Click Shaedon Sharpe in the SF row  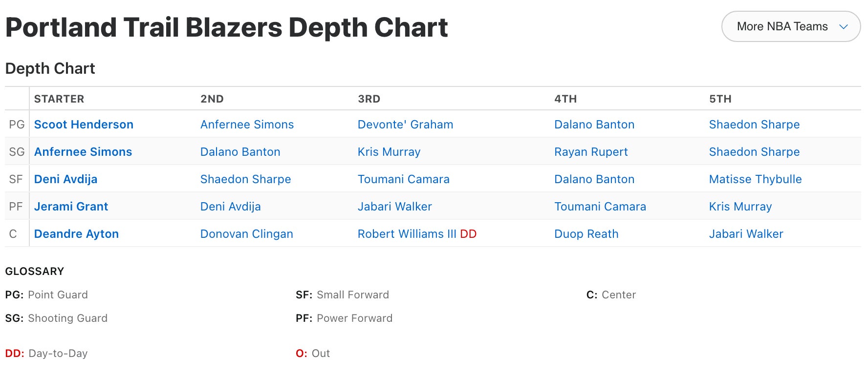pyautogui.click(x=245, y=179)
